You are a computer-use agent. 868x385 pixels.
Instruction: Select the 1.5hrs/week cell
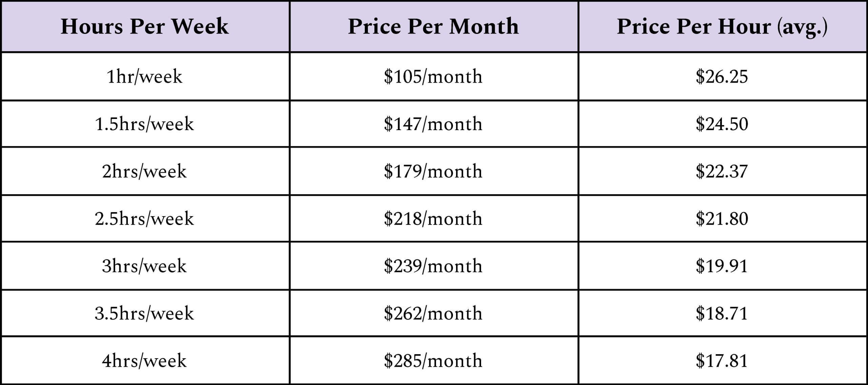(144, 124)
